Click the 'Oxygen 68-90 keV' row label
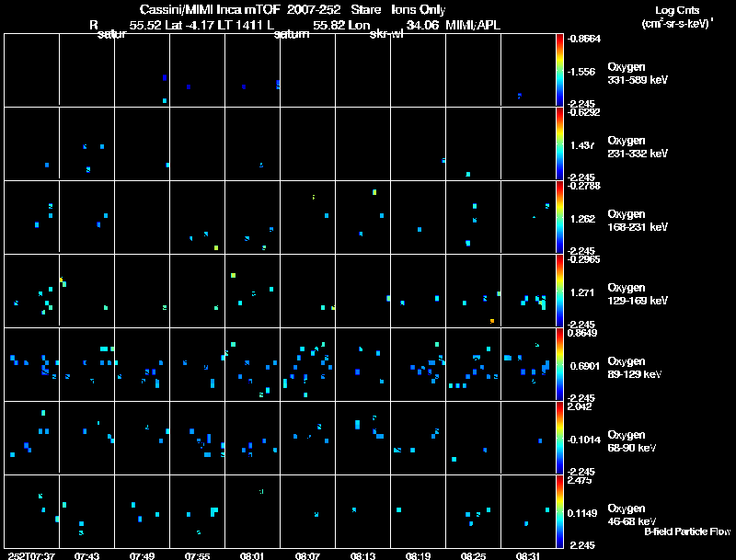This screenshot has width=736, height=560. point(632,441)
